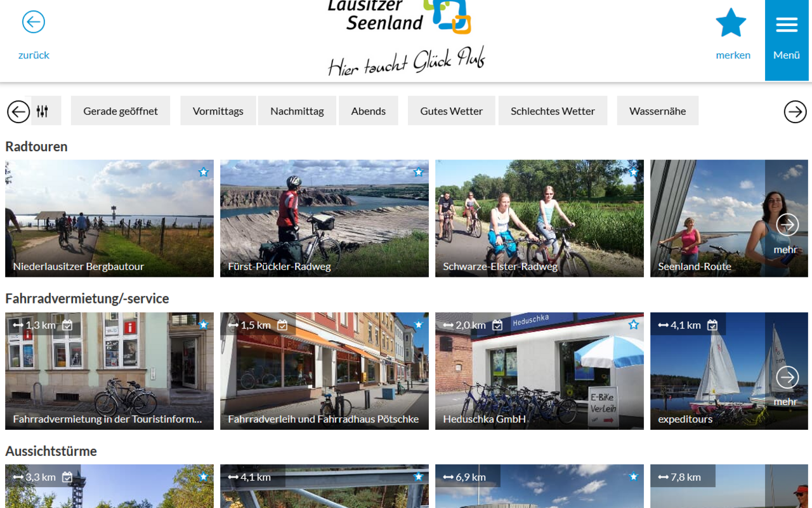The image size is (812, 508).
Task: Open filter settings sliders icon
Action: pyautogui.click(x=43, y=111)
